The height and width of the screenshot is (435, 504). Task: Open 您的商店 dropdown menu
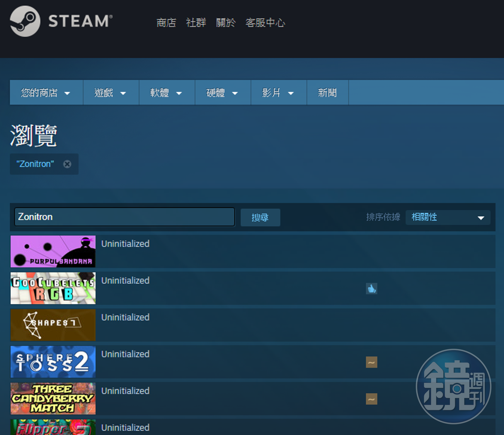pyautogui.click(x=46, y=93)
